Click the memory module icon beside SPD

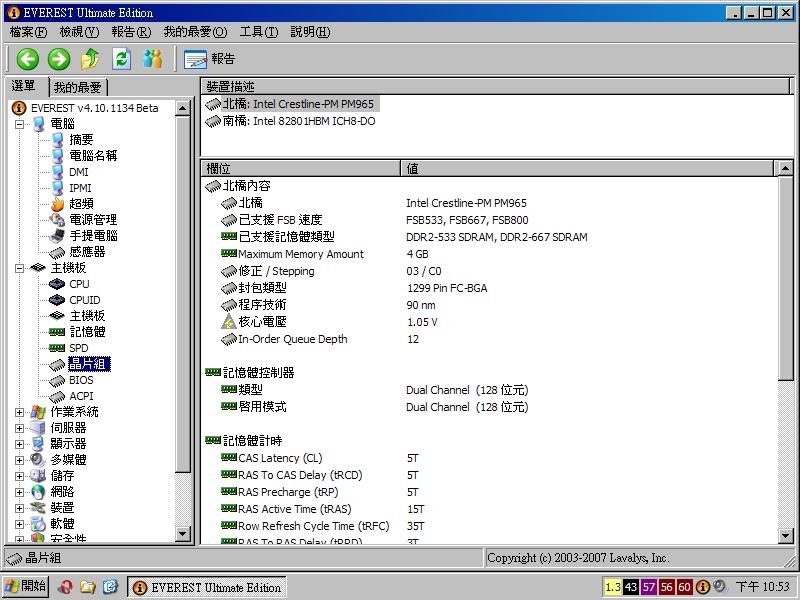57,348
